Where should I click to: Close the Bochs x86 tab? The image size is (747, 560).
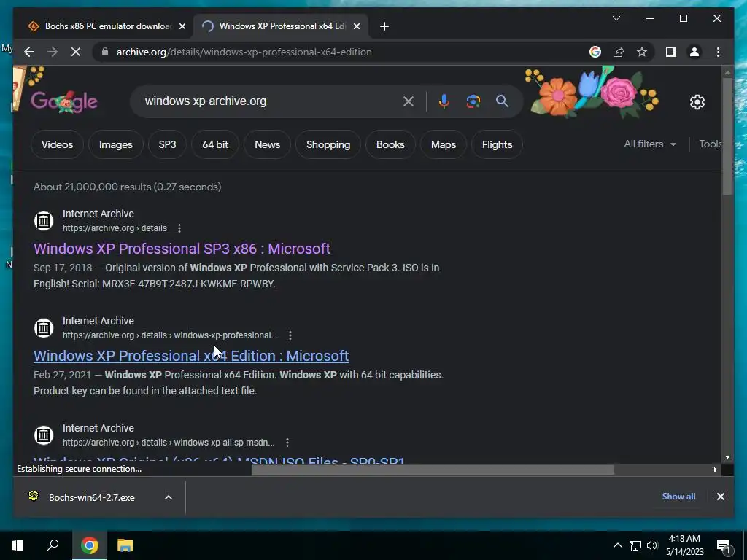(182, 26)
